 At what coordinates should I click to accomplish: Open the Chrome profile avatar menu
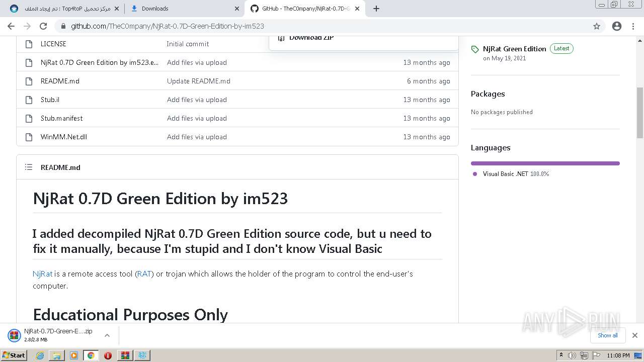(x=617, y=26)
